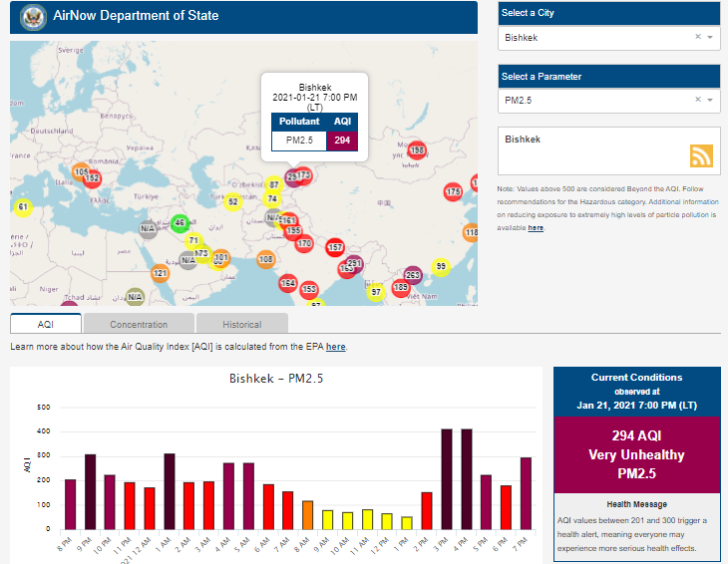The width and height of the screenshot is (728, 564).
Task: Click the Department of State seal logo
Action: point(33,16)
